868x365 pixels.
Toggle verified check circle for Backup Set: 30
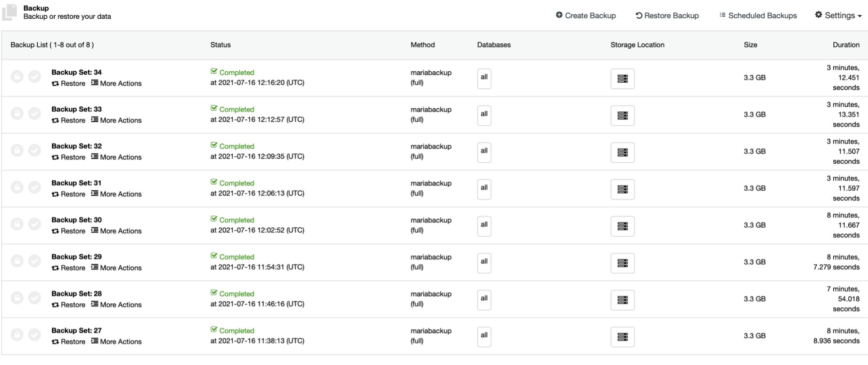point(35,225)
